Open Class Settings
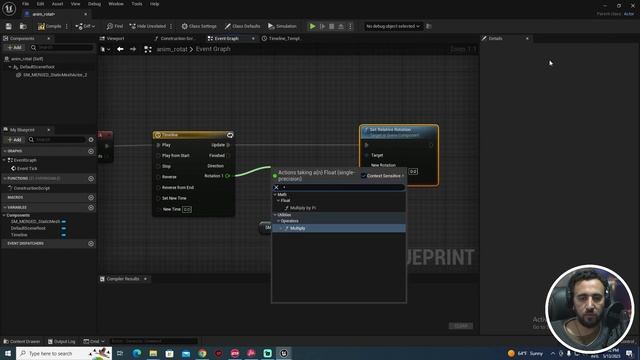The image size is (640, 360). click(x=199, y=26)
